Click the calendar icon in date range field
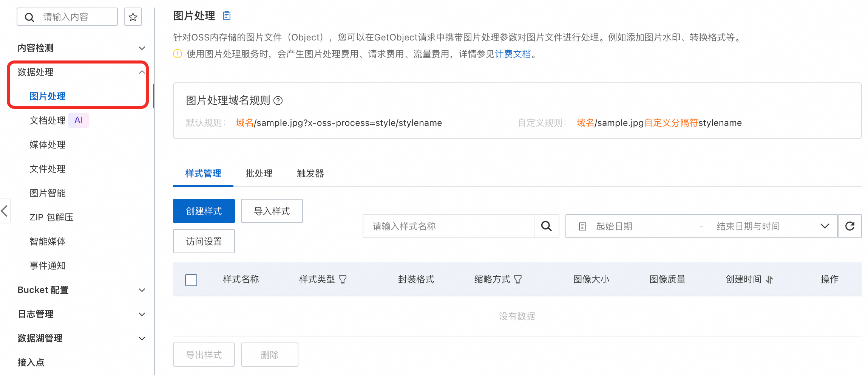Image resolution: width=868 pixels, height=375 pixels. click(x=582, y=226)
